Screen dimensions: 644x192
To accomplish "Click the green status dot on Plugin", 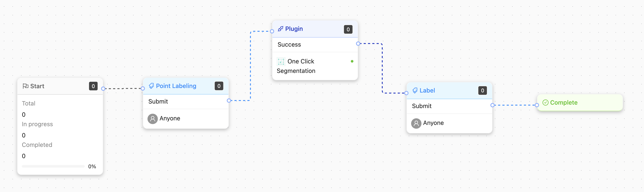I will click(x=352, y=61).
